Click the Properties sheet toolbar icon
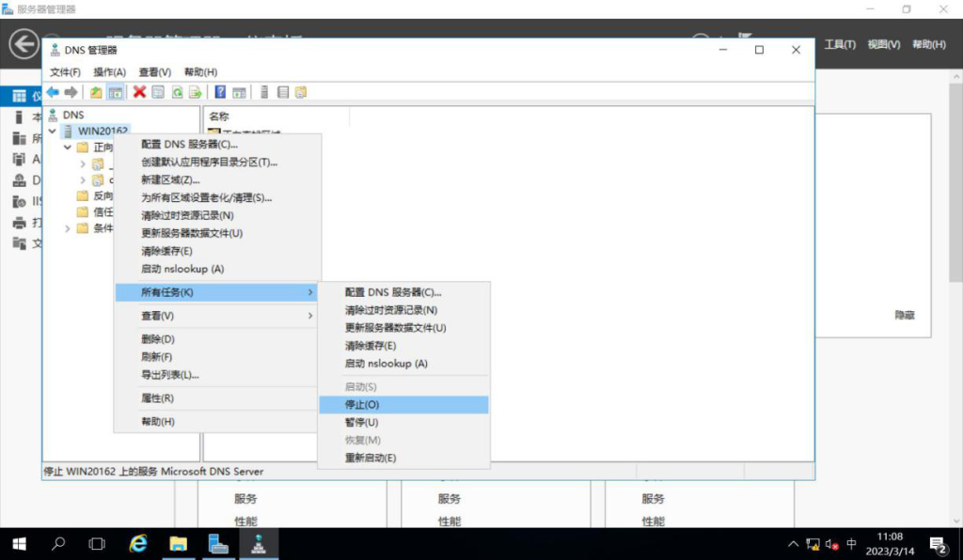 pyautogui.click(x=158, y=92)
